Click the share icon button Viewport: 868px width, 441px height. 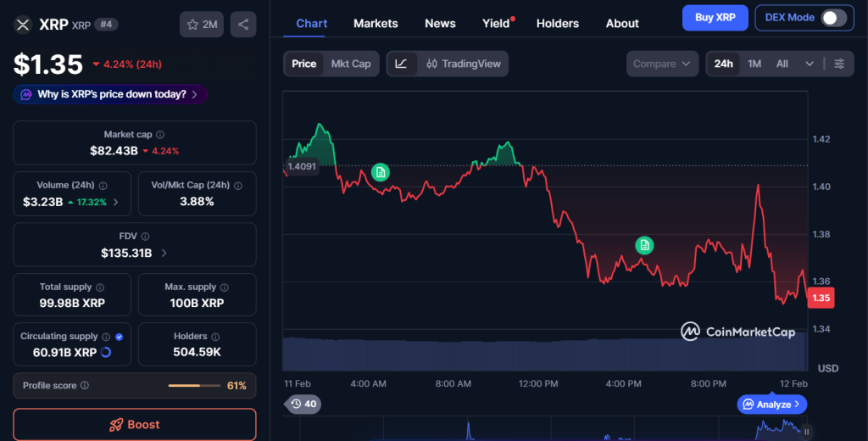[243, 25]
